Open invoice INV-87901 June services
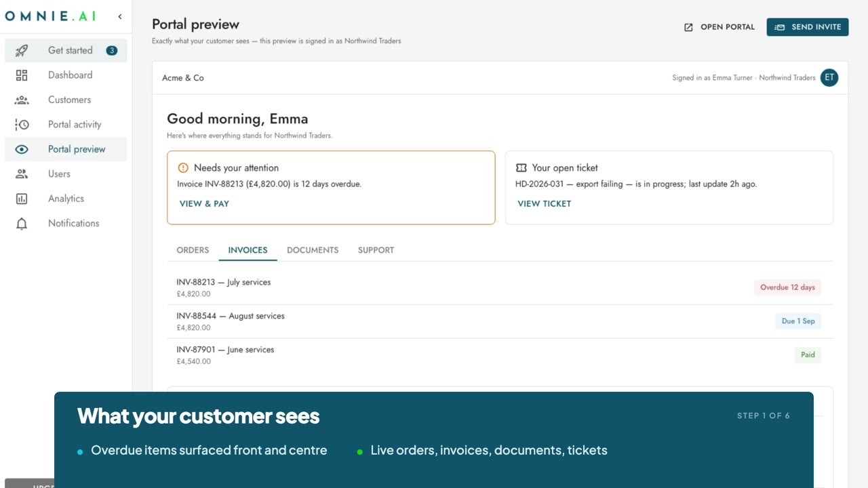868x488 pixels. click(500, 356)
